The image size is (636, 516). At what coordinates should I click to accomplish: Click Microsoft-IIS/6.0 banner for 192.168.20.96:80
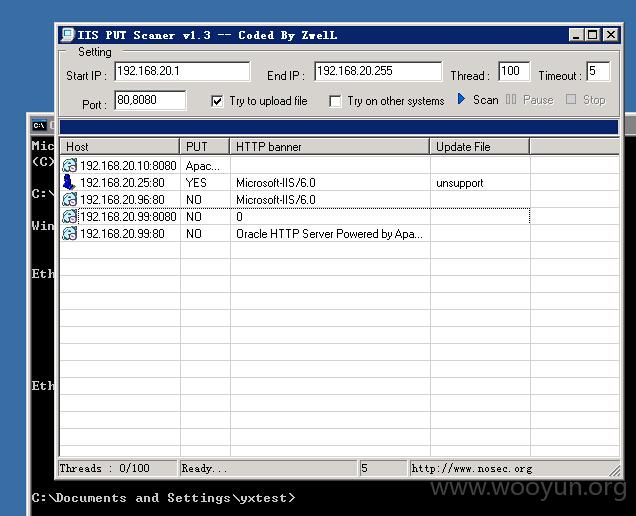click(x=276, y=200)
